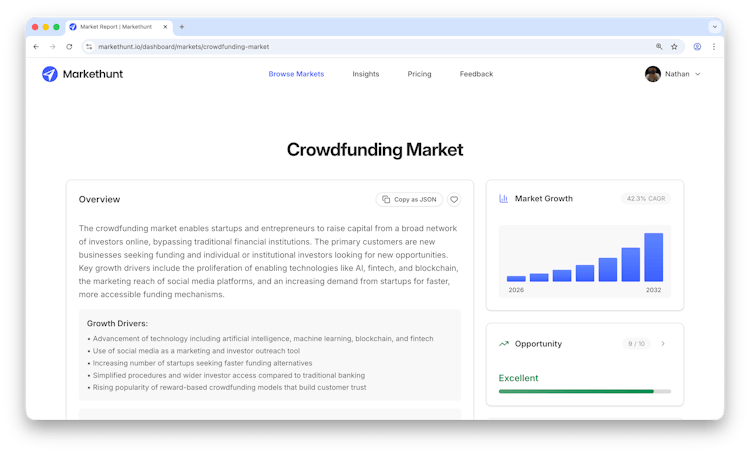Screen dimensions: 750x454
Task: Click the Copy as JSON button
Action: coord(409,199)
